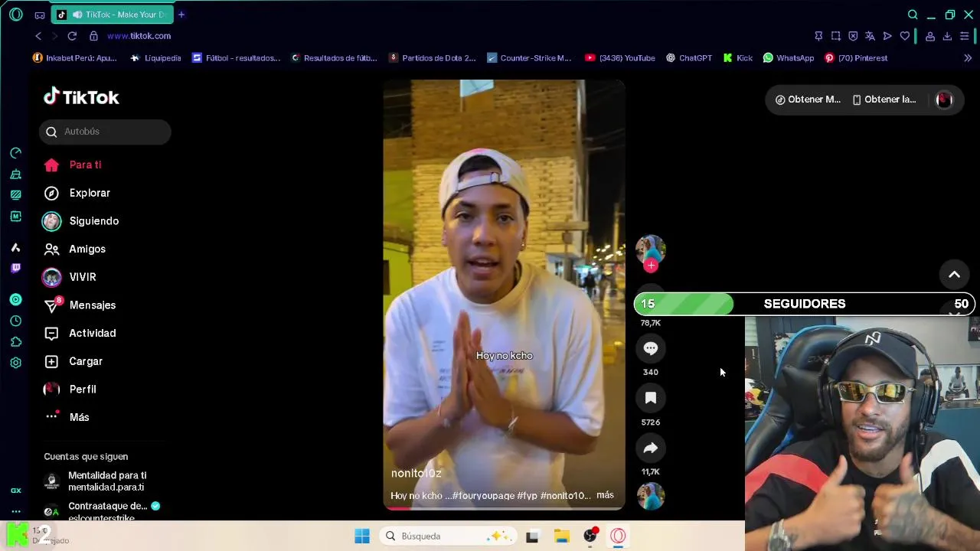Open Easy Setup sliders icon

[x=965, y=36]
